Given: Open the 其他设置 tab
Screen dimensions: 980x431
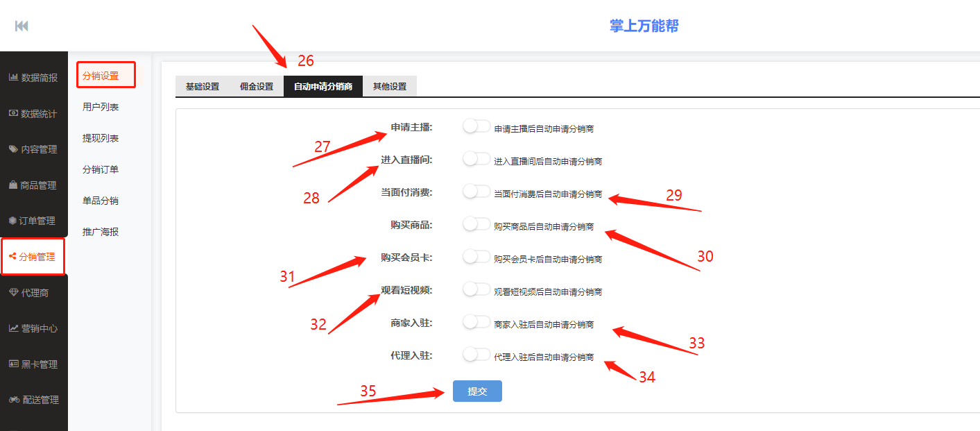Looking at the screenshot, I should coord(389,87).
